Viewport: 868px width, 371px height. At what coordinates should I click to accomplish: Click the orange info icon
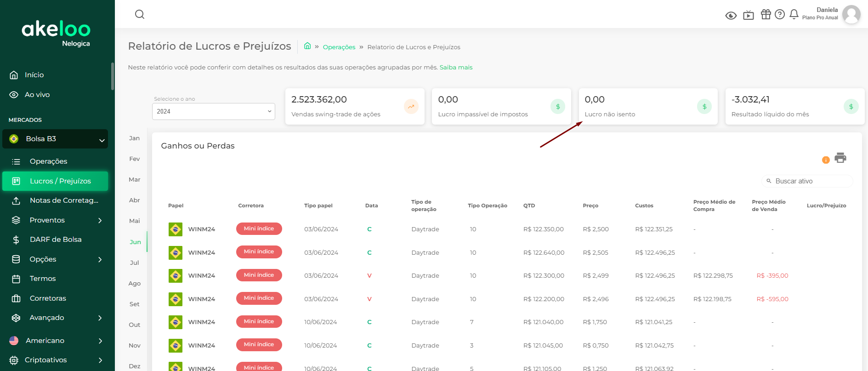(826, 160)
